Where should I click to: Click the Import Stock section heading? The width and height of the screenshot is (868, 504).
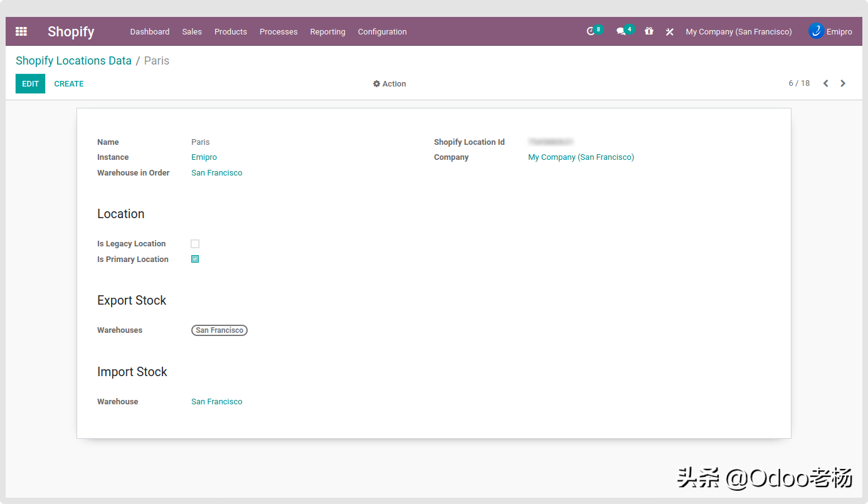pos(132,372)
